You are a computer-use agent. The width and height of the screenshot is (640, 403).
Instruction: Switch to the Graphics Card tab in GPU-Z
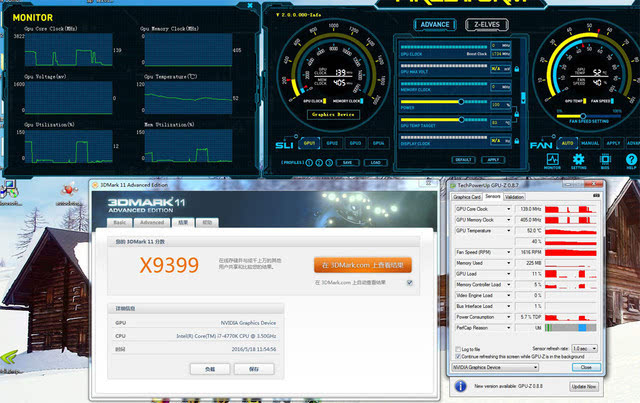[467, 197]
